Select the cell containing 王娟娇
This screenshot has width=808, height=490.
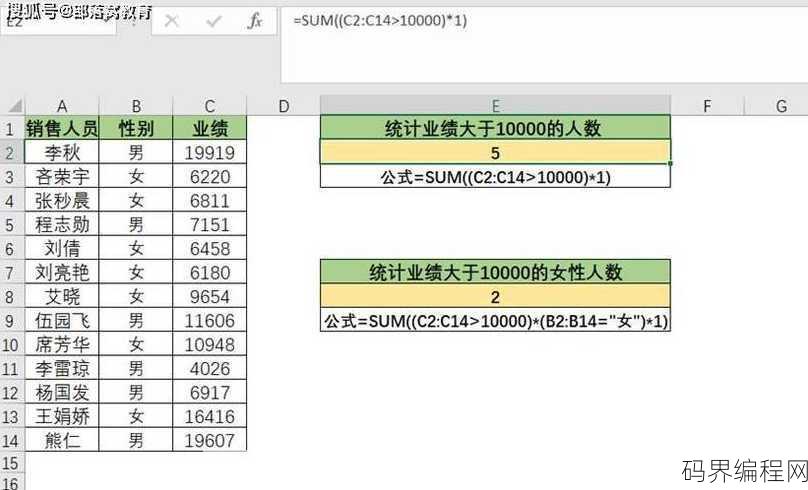[62, 416]
